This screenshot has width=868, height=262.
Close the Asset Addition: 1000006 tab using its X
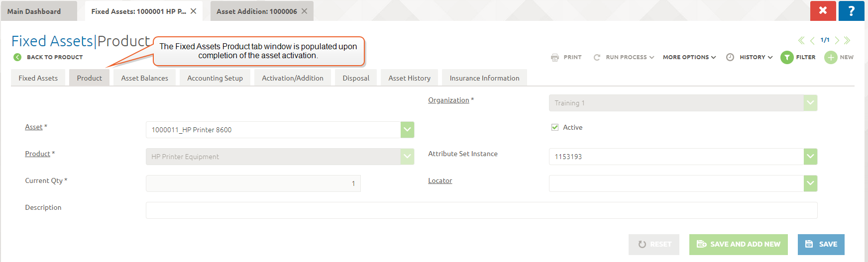tap(304, 11)
